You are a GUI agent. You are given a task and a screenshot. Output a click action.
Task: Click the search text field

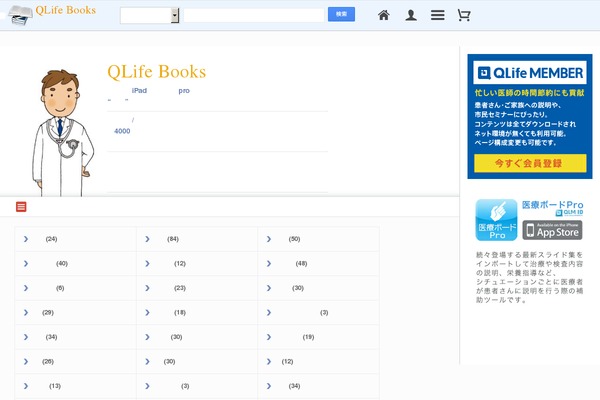click(254, 15)
